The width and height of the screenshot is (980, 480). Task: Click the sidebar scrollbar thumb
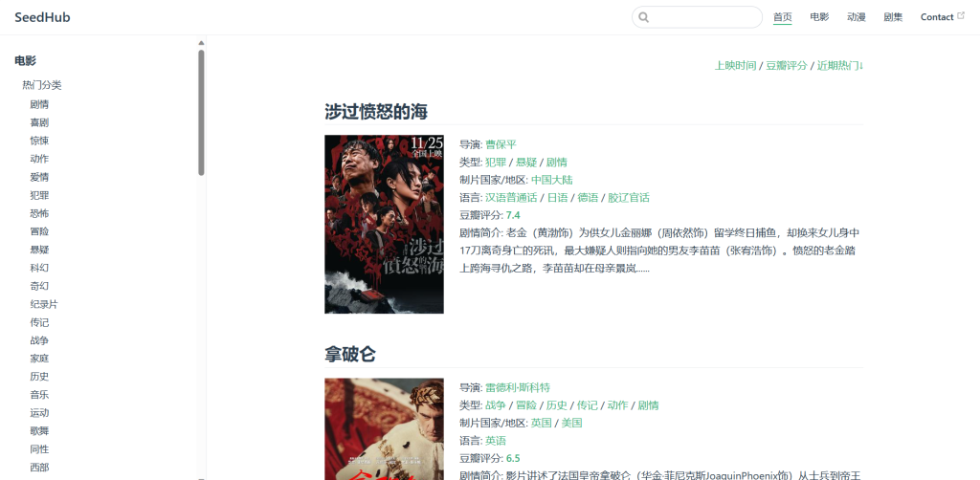tap(201, 113)
